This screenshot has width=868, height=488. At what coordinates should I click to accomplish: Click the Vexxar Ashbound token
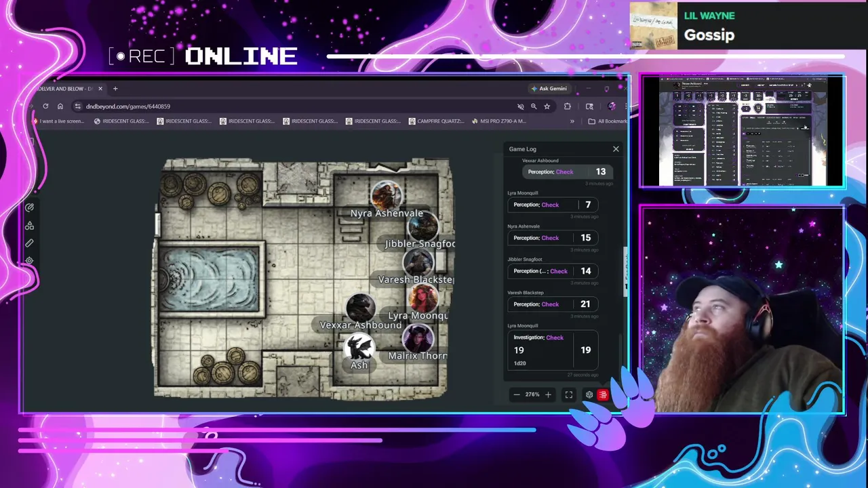pyautogui.click(x=360, y=308)
